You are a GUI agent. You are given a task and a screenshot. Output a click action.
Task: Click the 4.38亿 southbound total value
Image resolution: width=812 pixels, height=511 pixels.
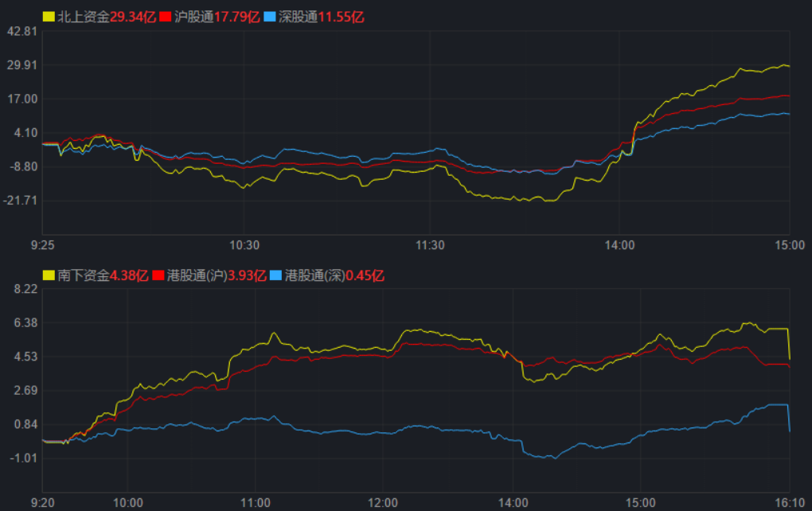[129, 275]
